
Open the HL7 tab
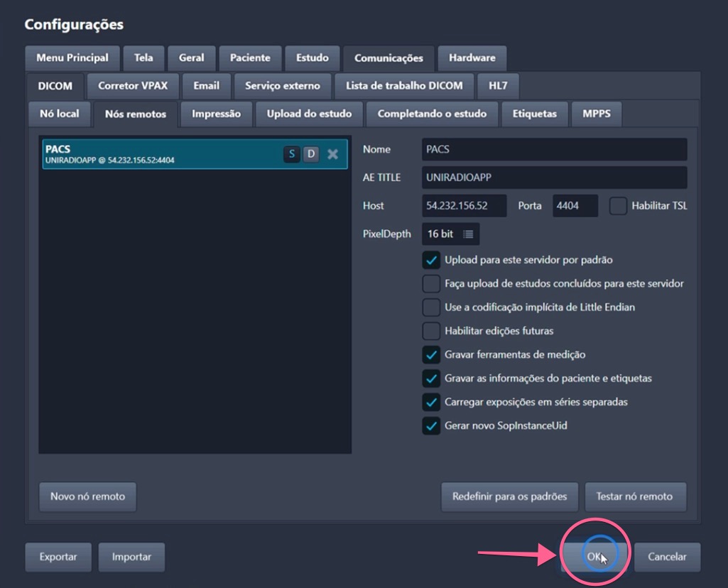[498, 86]
